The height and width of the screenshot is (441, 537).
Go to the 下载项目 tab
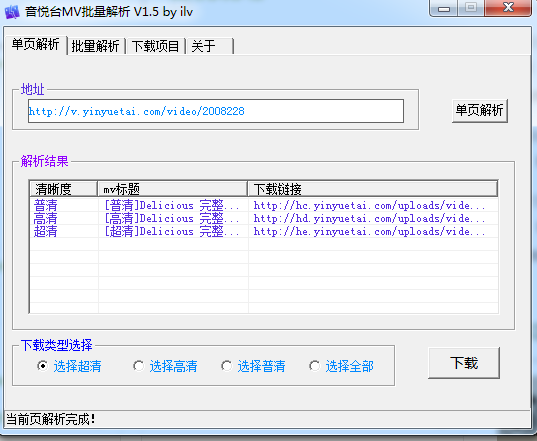tap(155, 46)
